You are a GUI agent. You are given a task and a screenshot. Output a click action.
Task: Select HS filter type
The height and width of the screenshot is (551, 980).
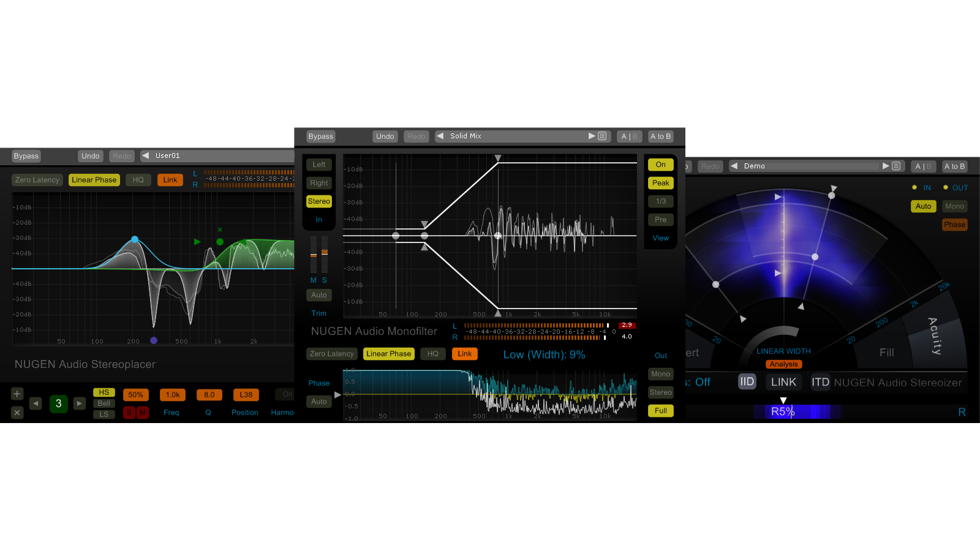[104, 392]
